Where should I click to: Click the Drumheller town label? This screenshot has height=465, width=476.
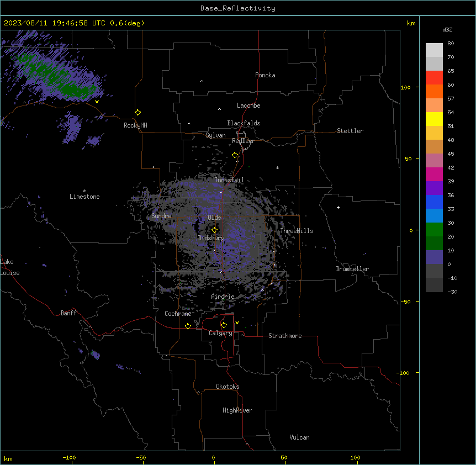352,269
